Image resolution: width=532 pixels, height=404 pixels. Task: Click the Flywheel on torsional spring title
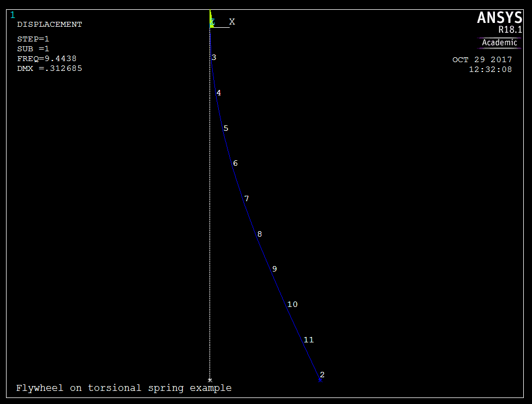tap(124, 388)
